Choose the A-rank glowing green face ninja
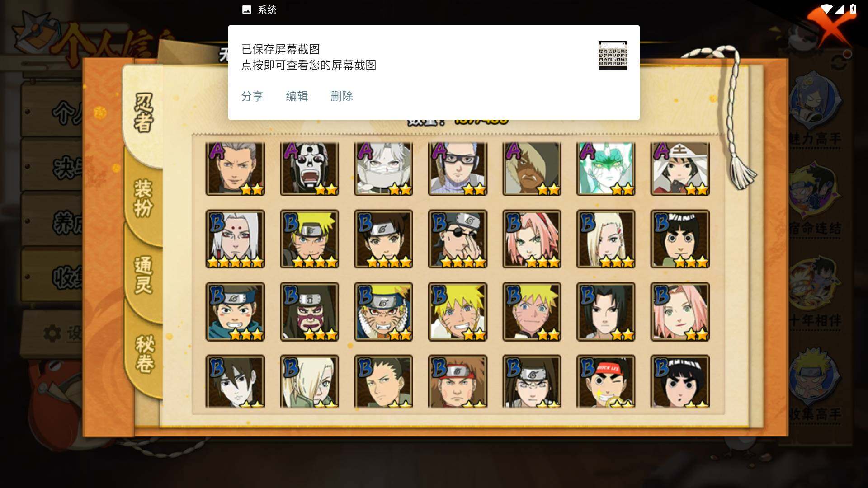868x488 pixels. point(606,169)
